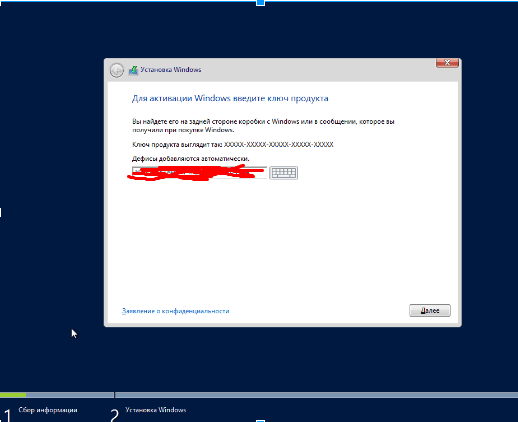
Task: Click step 2 Установка Windows label
Action: (x=156, y=410)
